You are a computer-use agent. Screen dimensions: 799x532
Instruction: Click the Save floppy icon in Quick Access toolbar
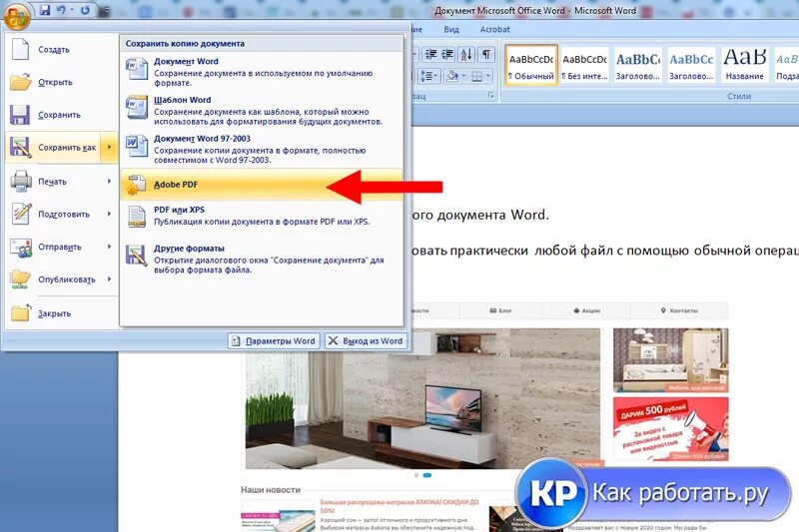(45, 9)
